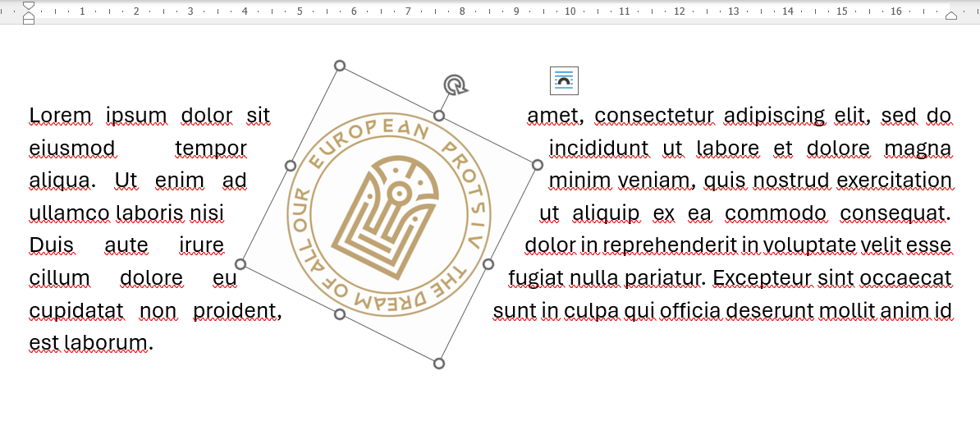
Task: Click the number 16 on the horizontal ruler
Action: coord(896,11)
